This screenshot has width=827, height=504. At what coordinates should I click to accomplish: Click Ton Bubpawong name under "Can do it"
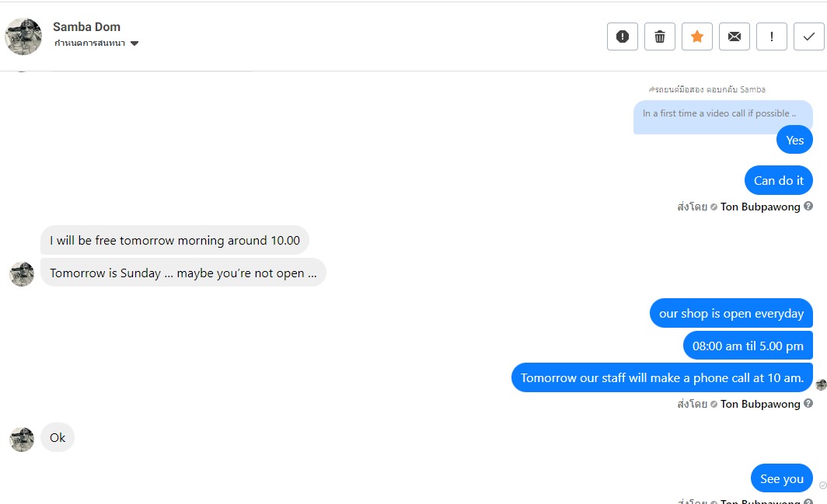[760, 207]
